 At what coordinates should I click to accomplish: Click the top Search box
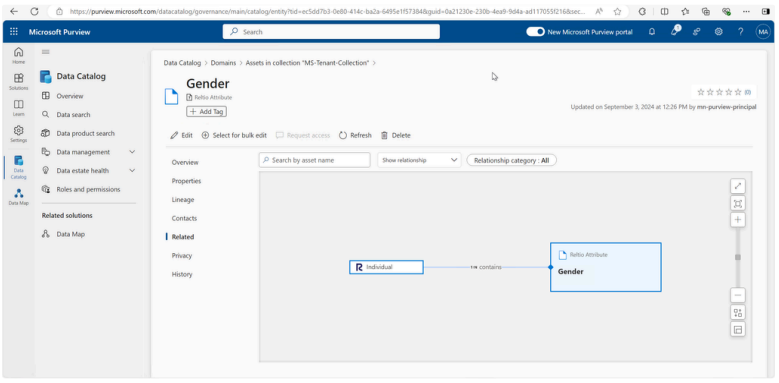pos(331,32)
